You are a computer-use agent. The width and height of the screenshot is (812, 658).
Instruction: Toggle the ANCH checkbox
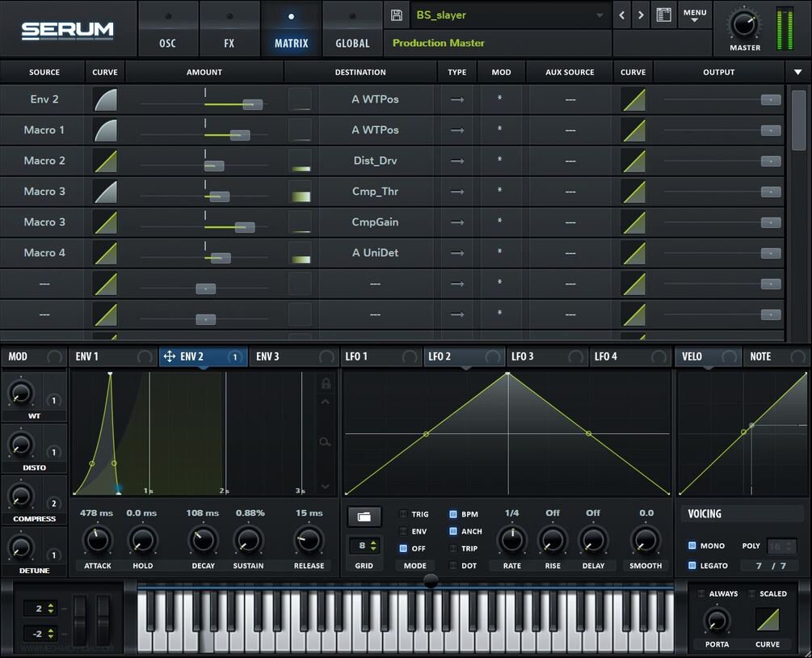(x=453, y=531)
